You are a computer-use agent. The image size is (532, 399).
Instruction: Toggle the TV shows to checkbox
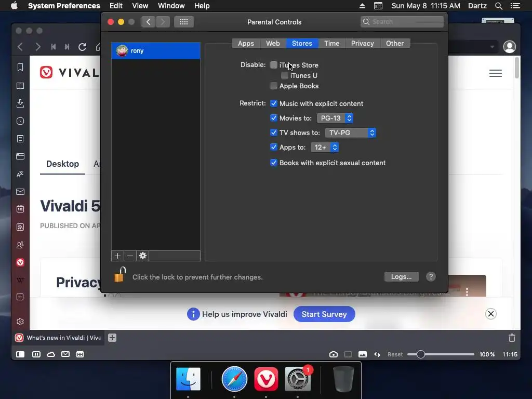pyautogui.click(x=273, y=132)
